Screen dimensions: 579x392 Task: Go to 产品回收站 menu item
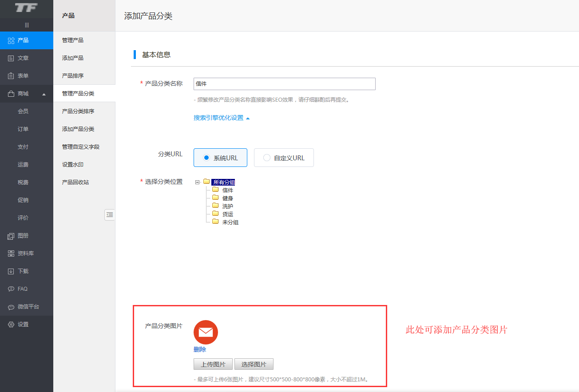75,182
